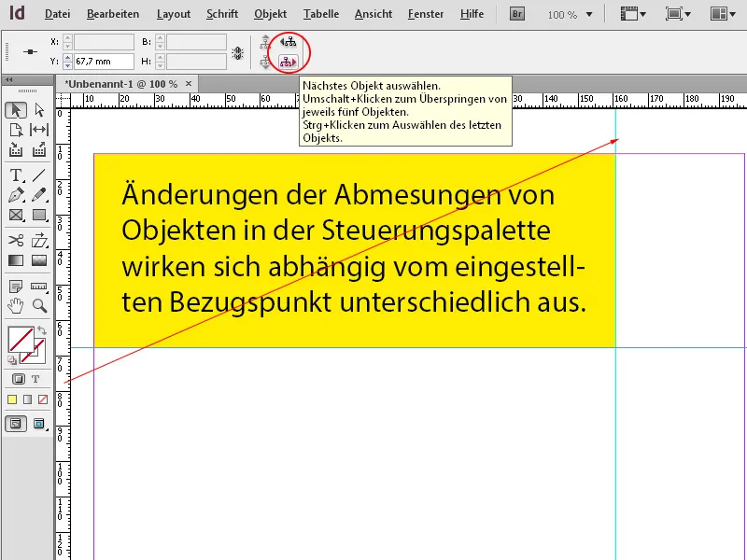
Task: Set the reference point locator
Action: [30, 51]
